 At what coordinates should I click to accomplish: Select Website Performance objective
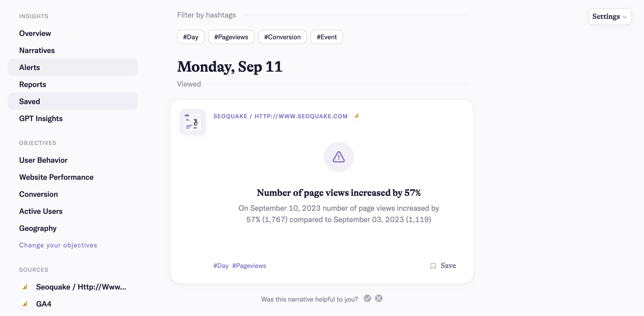56,177
